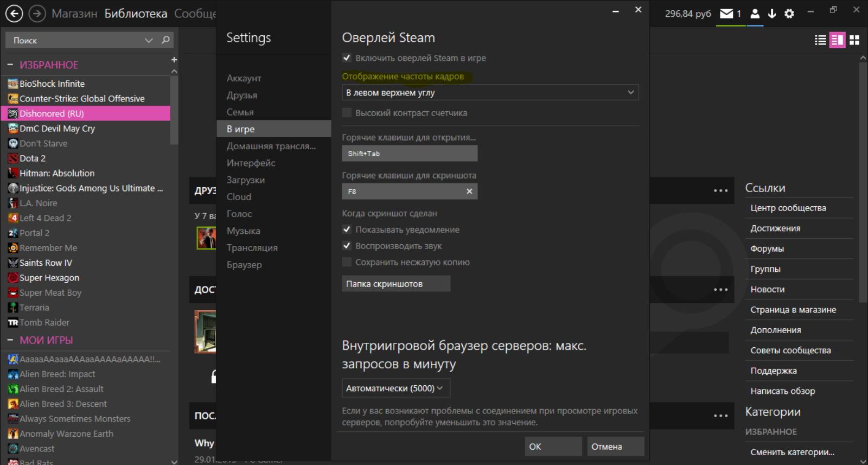This screenshot has width=868, height=465.
Task: Open the achievements section three-dots menu
Action: (x=720, y=290)
